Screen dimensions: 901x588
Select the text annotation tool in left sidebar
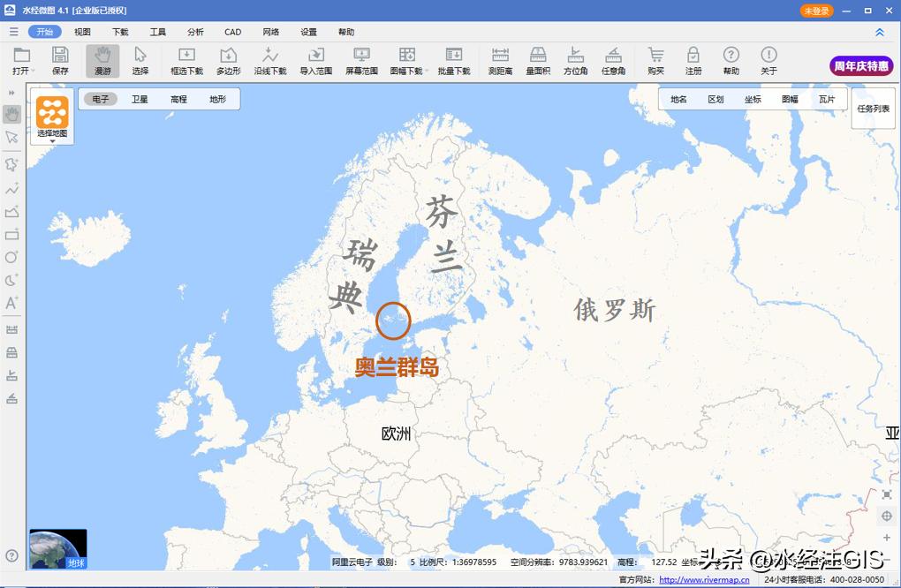(x=12, y=303)
